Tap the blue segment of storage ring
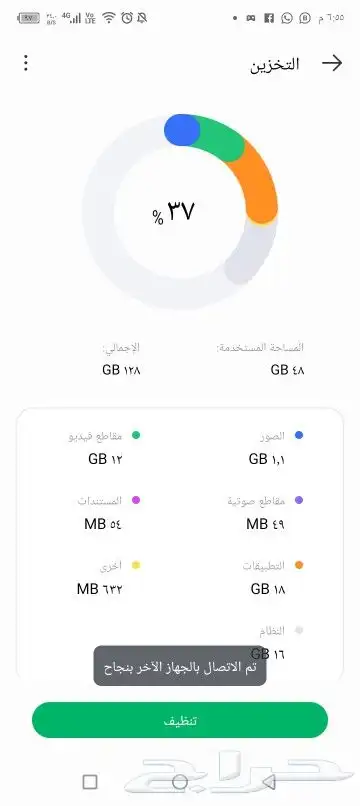 (x=182, y=130)
